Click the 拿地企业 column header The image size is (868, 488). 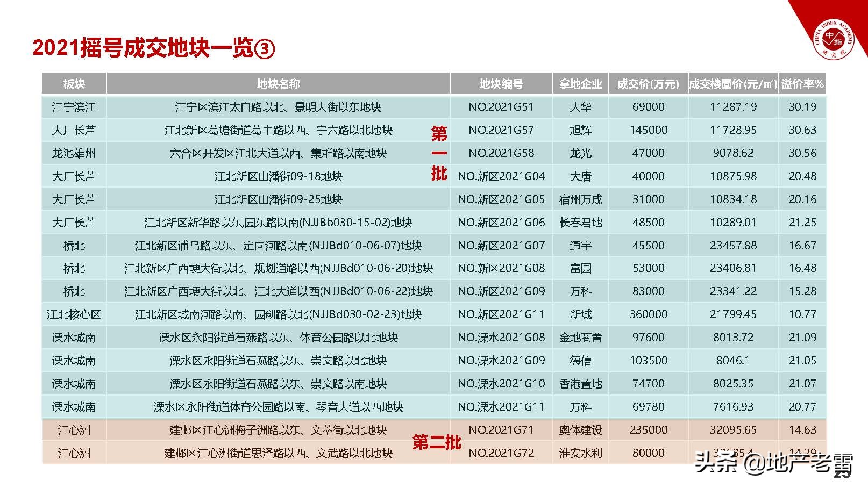pyautogui.click(x=581, y=84)
